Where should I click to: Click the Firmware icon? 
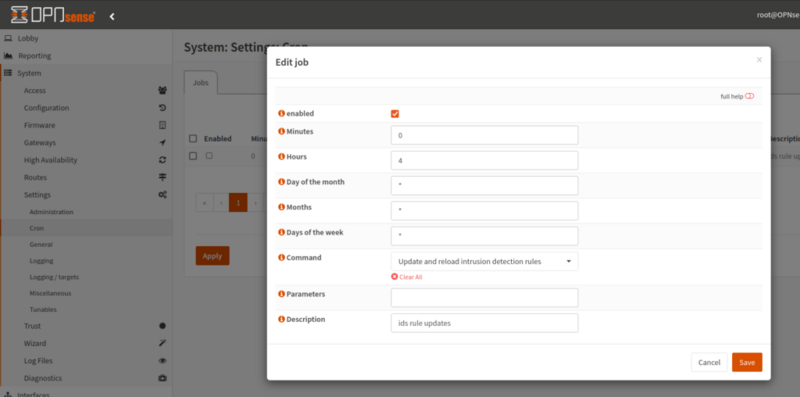(x=162, y=125)
